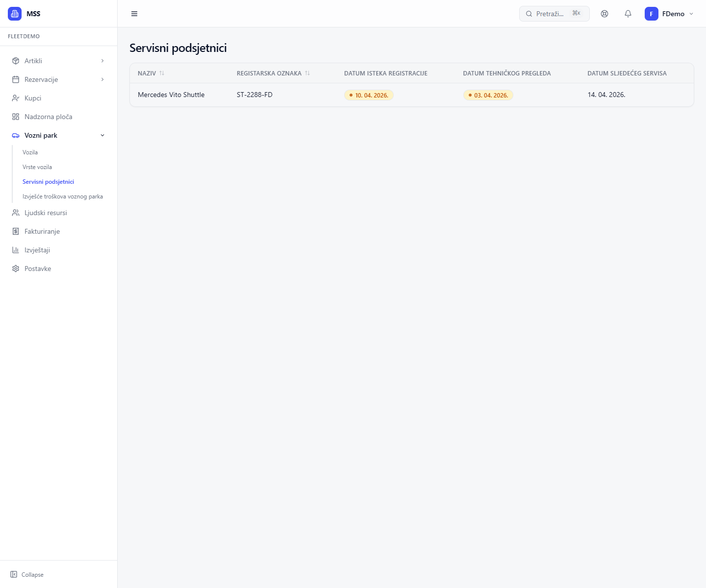706x588 pixels.
Task: Open the FDemo user dropdown
Action: pos(669,14)
